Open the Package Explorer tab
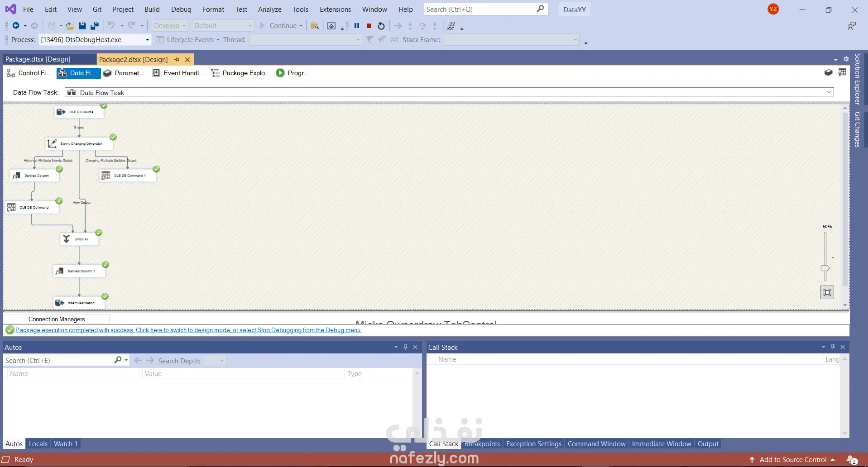Viewport: 868px width, 467px height. coord(240,73)
